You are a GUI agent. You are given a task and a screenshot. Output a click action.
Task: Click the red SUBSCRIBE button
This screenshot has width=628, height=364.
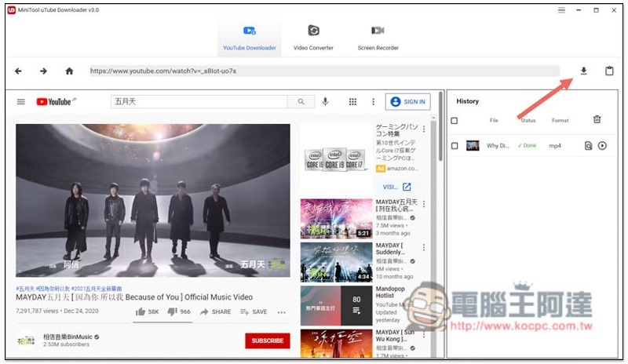(x=268, y=340)
